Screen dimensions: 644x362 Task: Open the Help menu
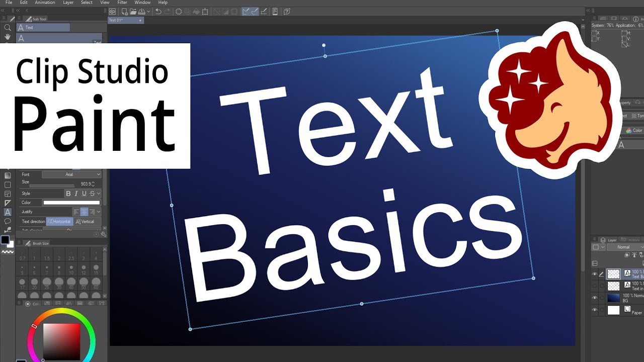pos(163,3)
